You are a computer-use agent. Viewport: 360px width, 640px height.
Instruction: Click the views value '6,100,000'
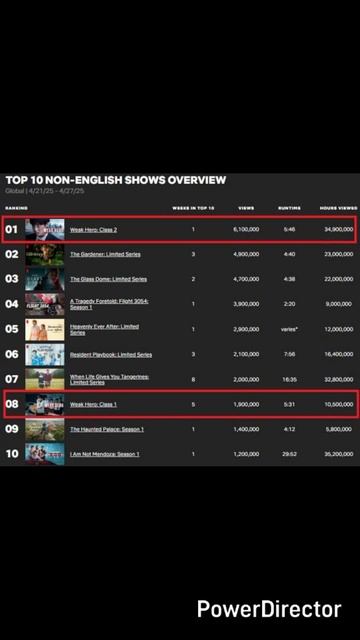point(246,230)
